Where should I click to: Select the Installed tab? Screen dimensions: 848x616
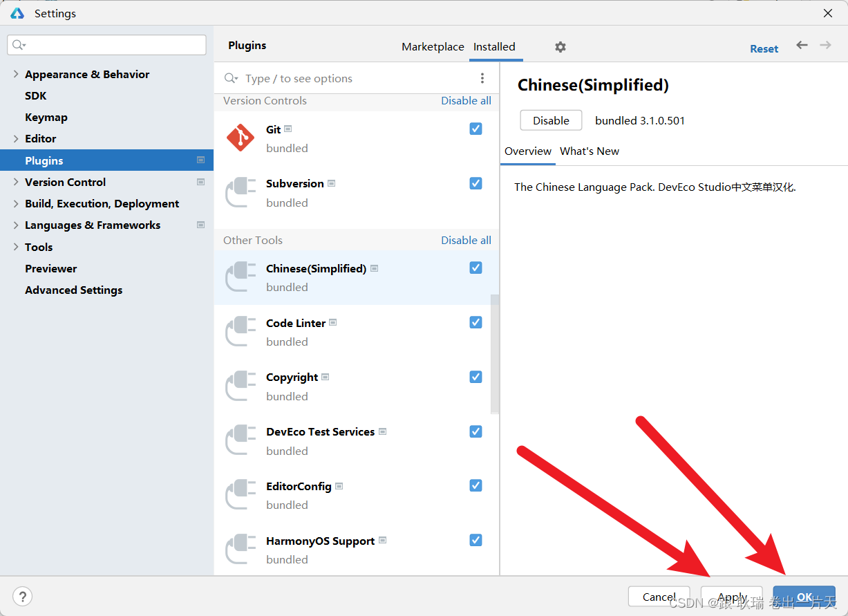click(x=494, y=47)
